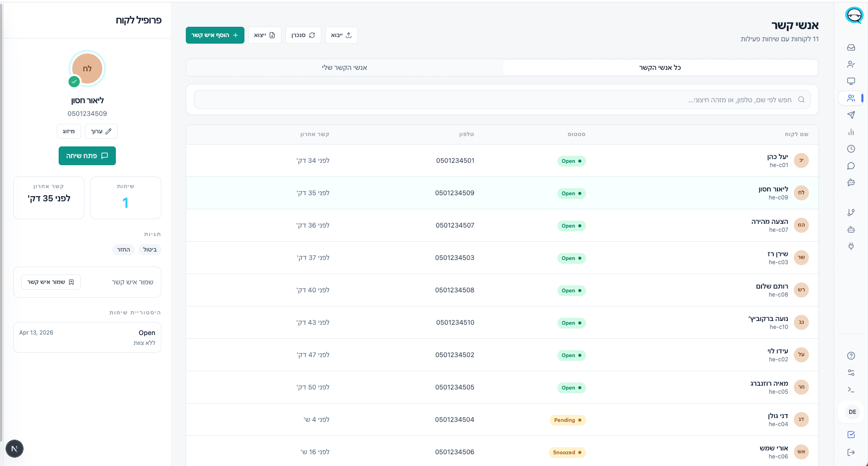Click the הוסף איש קשר button
Screen dimensions: 868x466
[x=215, y=35]
